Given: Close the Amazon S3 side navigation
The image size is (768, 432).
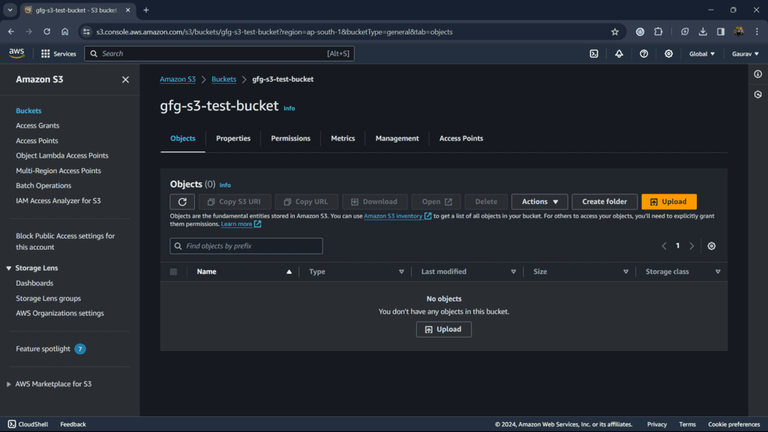Looking at the screenshot, I should click(x=125, y=79).
